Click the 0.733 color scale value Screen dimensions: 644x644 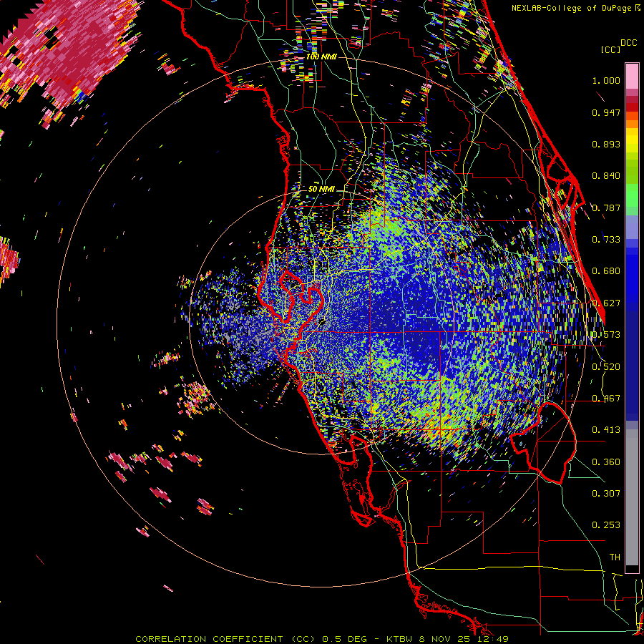pos(606,240)
